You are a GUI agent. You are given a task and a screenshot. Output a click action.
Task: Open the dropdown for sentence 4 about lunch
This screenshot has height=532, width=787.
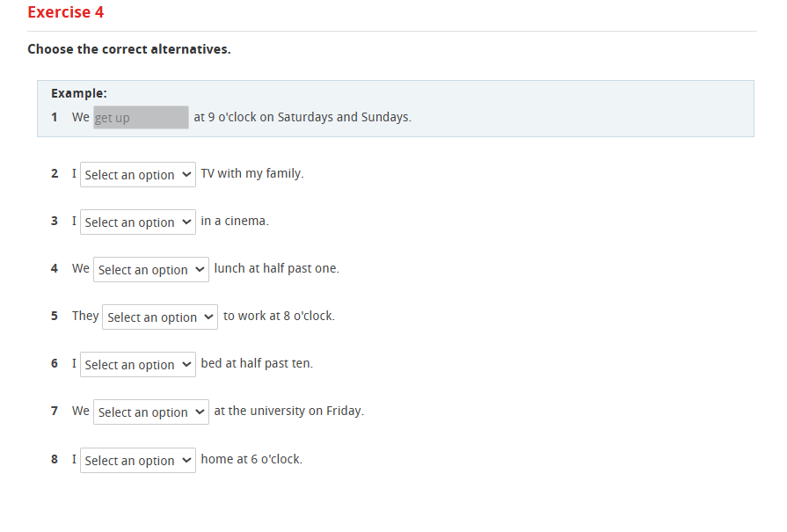coord(150,269)
